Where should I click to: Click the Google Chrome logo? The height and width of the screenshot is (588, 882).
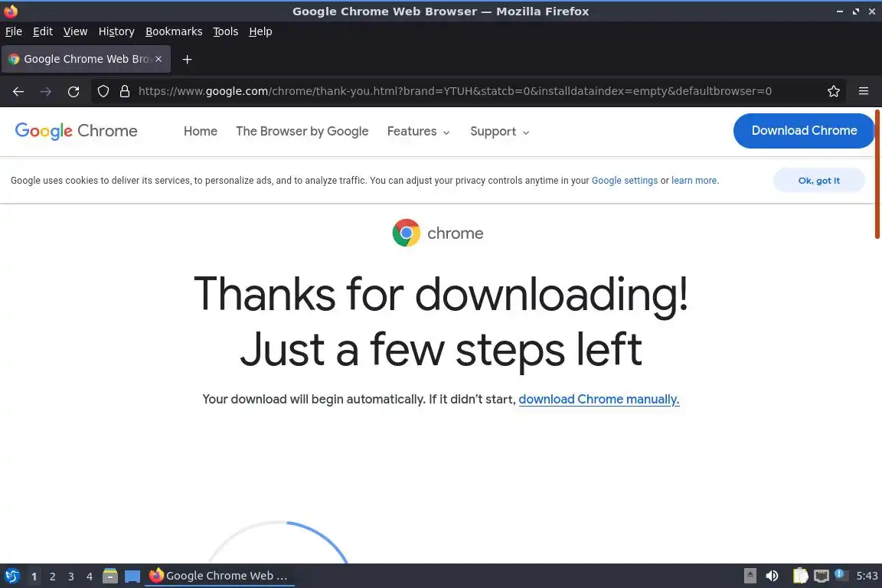[76, 131]
